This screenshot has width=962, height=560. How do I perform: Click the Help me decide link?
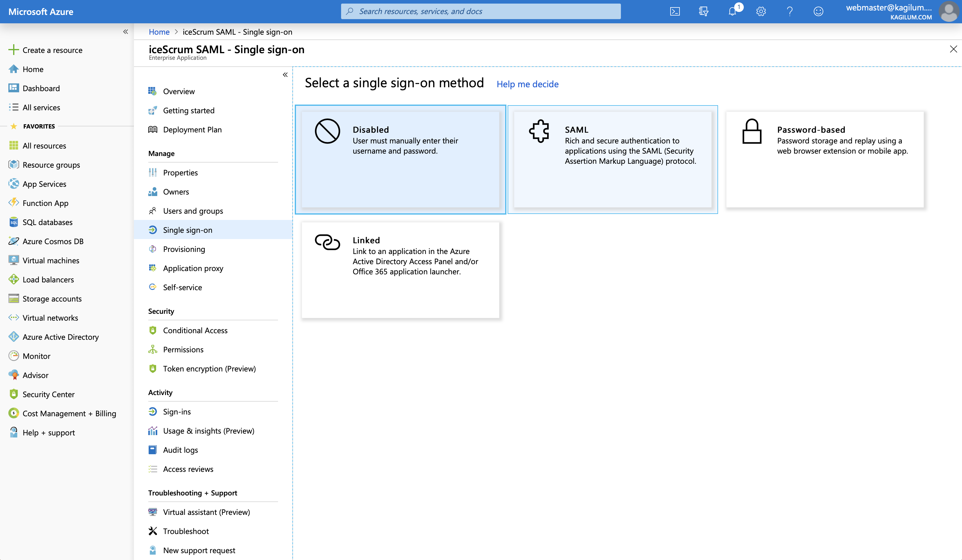pos(527,84)
